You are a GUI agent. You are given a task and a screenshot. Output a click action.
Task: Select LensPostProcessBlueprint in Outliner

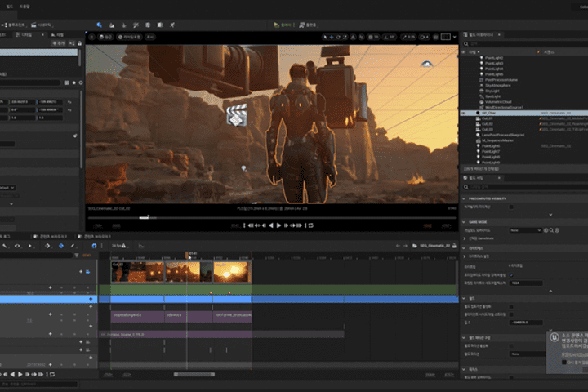(502, 135)
